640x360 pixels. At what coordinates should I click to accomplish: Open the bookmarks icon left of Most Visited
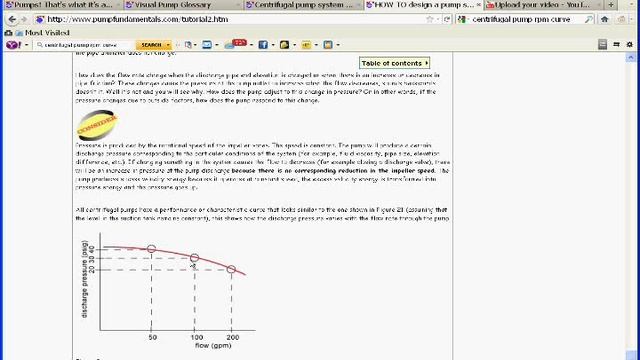8,33
